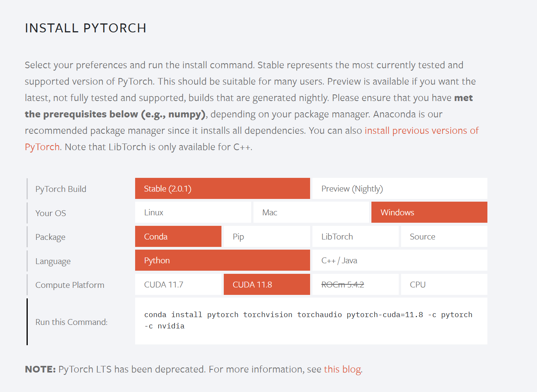This screenshot has width=537, height=392.
Task: Select the conda install command text
Action: pos(308,314)
